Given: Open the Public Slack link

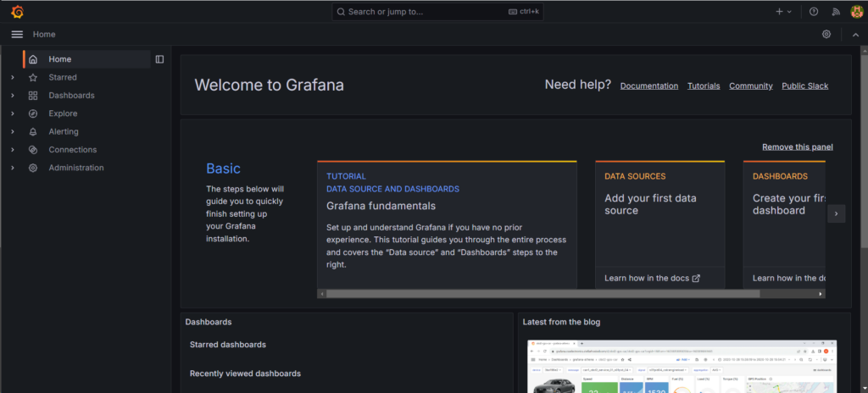Looking at the screenshot, I should pyautogui.click(x=805, y=86).
